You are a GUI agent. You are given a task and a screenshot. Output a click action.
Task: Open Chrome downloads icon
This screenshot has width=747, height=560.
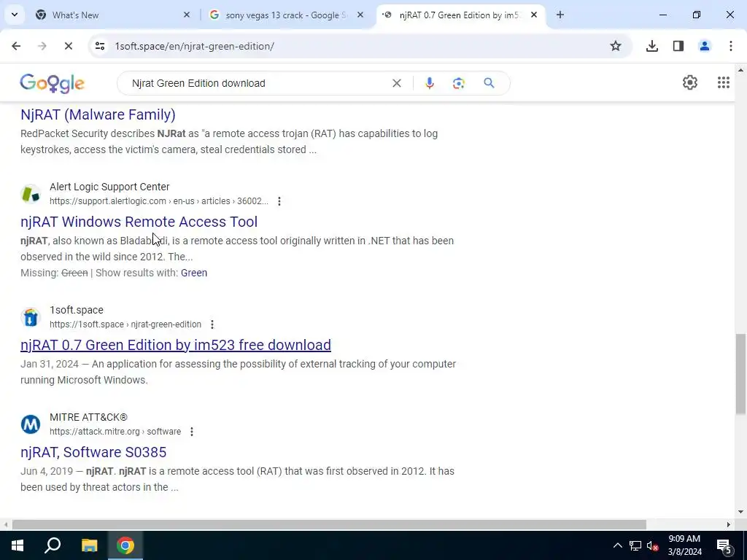651,46
